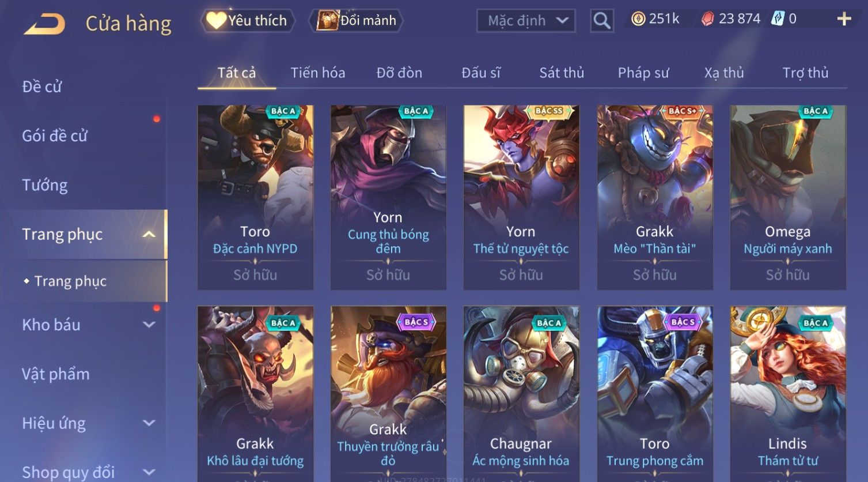
Task: Open Lindis Thám tử tư skin card
Action: click(788, 393)
